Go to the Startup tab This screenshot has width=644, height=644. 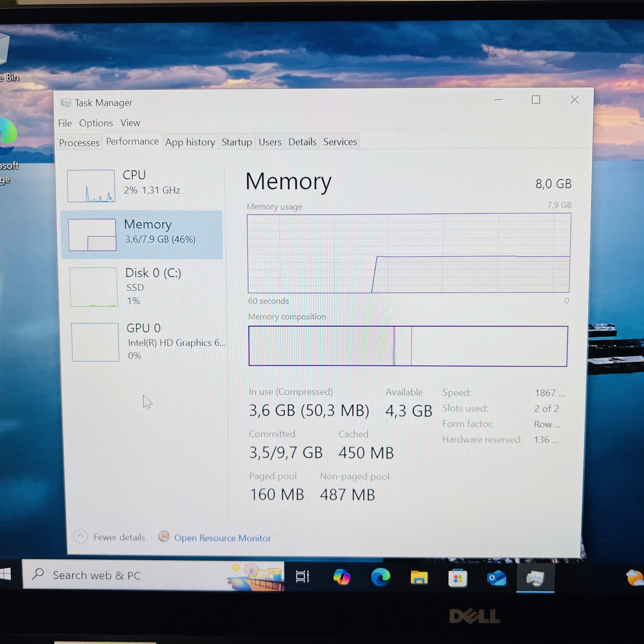[237, 142]
